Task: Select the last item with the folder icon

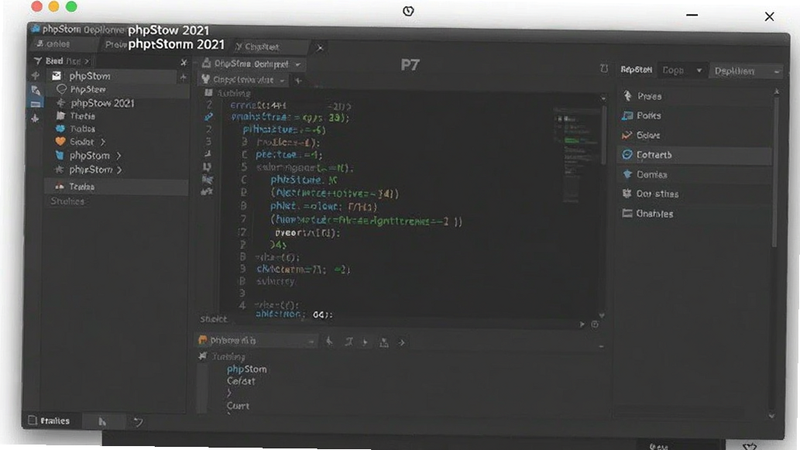Action: click(x=694, y=214)
